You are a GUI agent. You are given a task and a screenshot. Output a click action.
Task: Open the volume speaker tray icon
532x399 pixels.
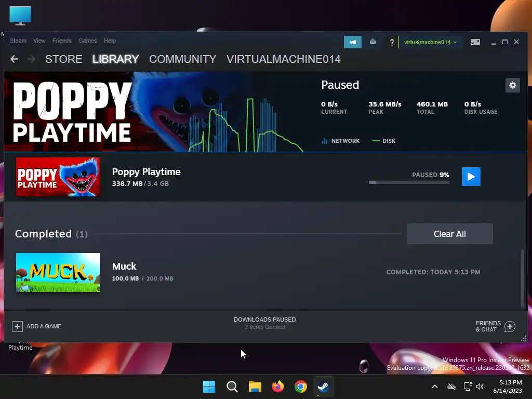click(x=480, y=387)
